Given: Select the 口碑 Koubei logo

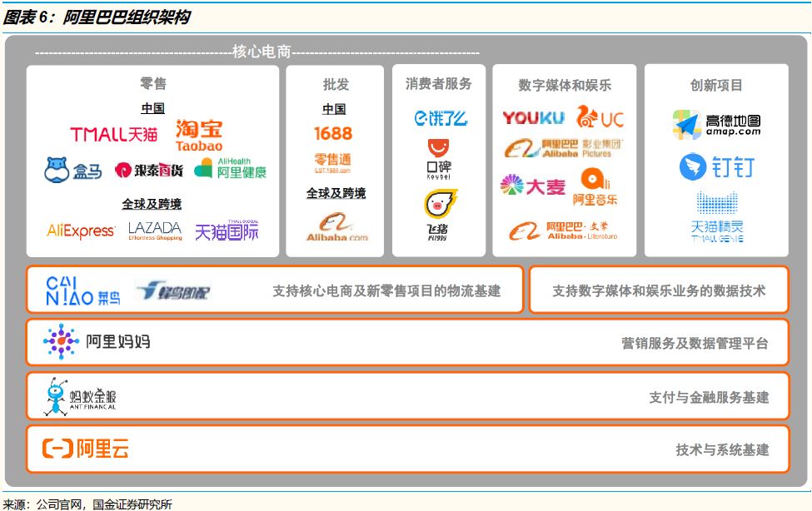Looking at the screenshot, I should tap(439, 159).
